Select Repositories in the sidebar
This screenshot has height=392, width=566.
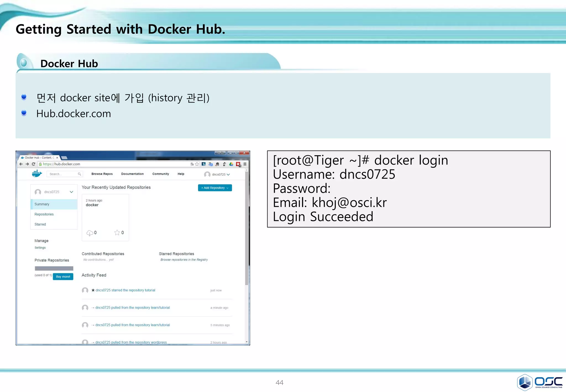point(44,214)
